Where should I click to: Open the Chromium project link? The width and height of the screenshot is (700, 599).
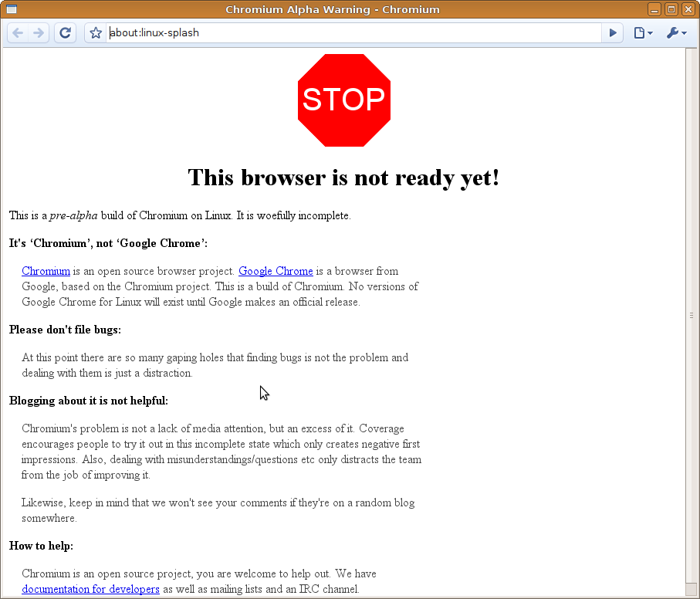(46, 271)
